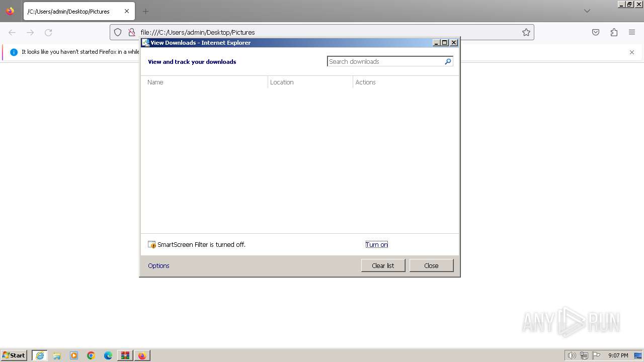Open the Extensions puzzle icon
This screenshot has width=644, height=362.
pos(614,32)
